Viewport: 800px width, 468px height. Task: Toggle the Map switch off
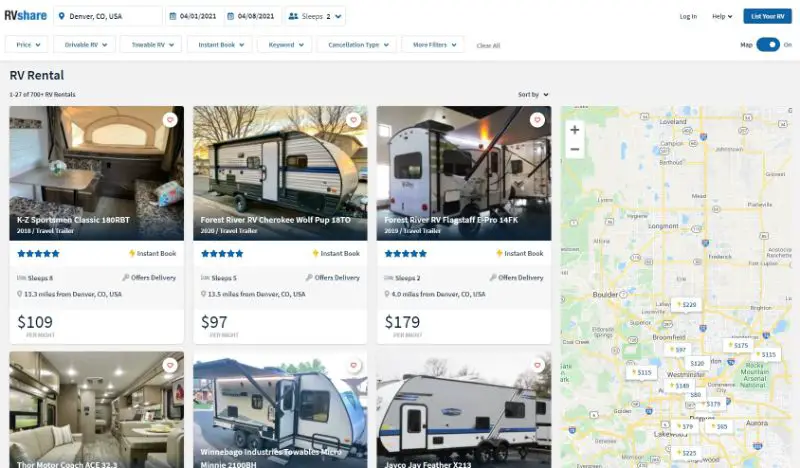pyautogui.click(x=768, y=44)
